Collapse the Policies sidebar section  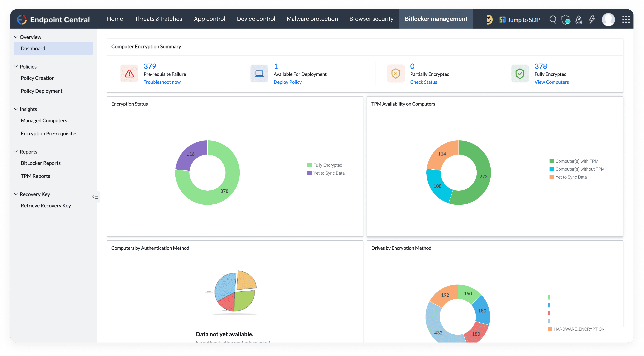coord(16,66)
